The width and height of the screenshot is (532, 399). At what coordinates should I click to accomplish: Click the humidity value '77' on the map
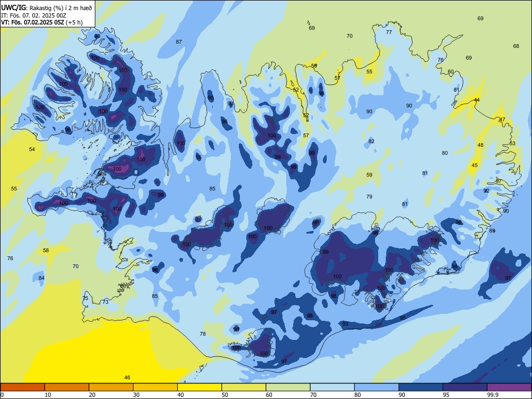[389, 32]
